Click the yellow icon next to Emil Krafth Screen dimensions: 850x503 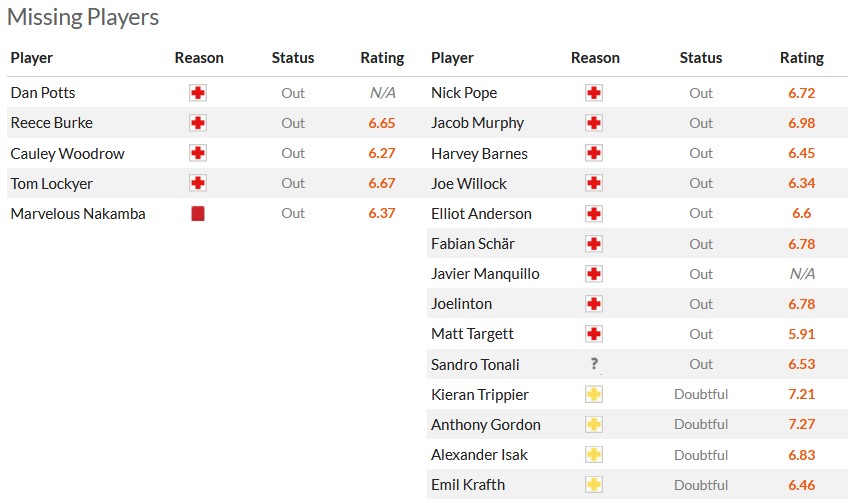[x=594, y=484]
